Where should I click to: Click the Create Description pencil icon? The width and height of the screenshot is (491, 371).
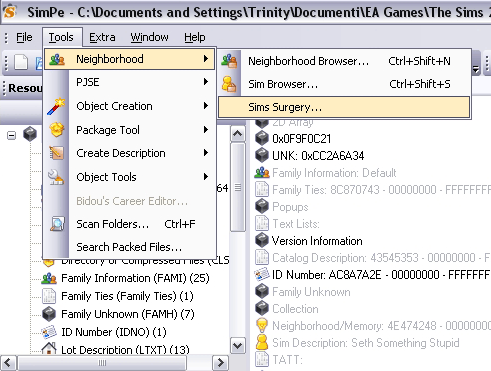click(56, 153)
